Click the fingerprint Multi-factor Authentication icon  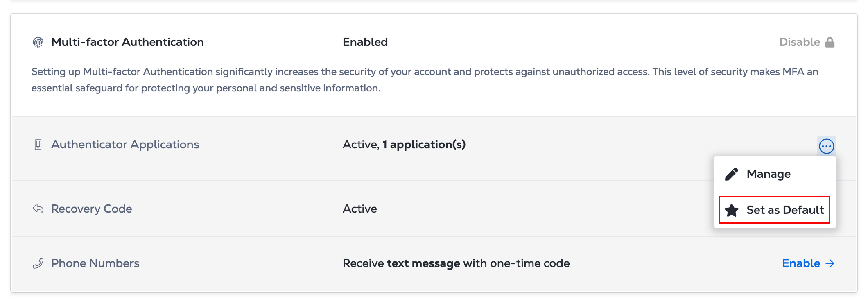point(38,42)
